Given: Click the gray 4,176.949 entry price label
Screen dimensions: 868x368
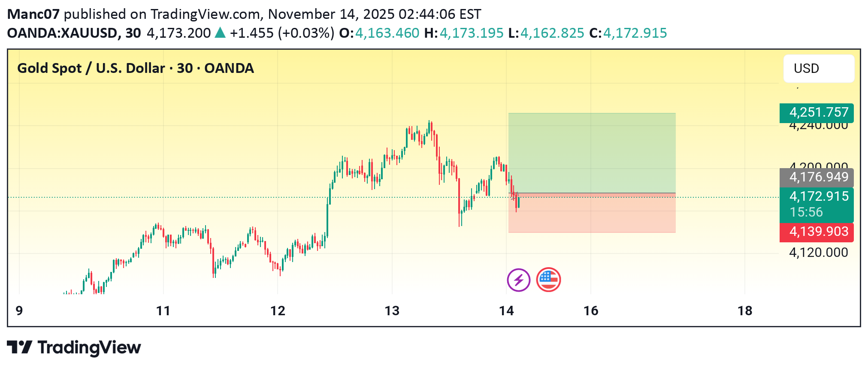Looking at the screenshot, I should tap(816, 177).
